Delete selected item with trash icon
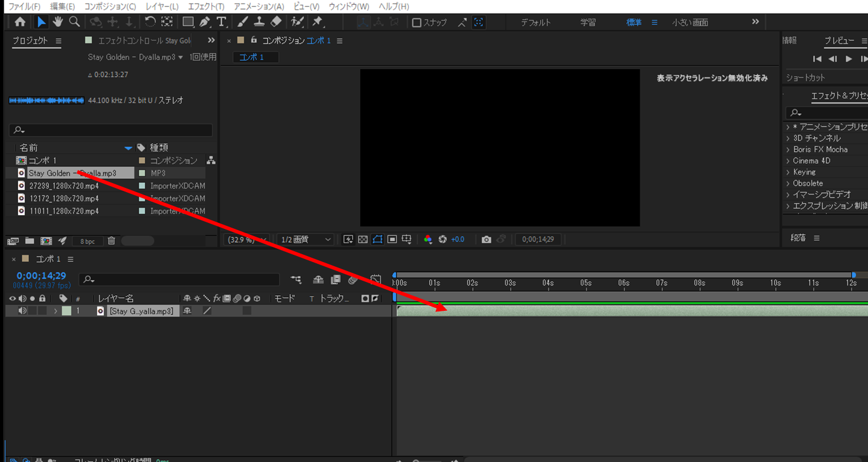This screenshot has height=462, width=868. pyautogui.click(x=112, y=241)
